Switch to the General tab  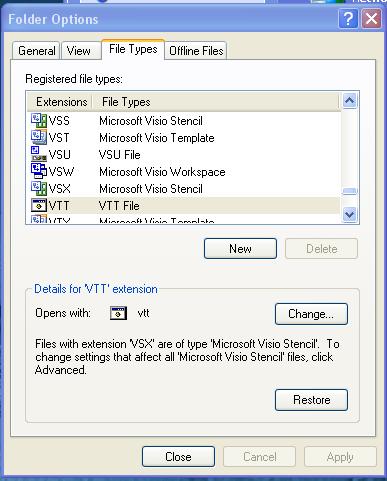[36, 51]
